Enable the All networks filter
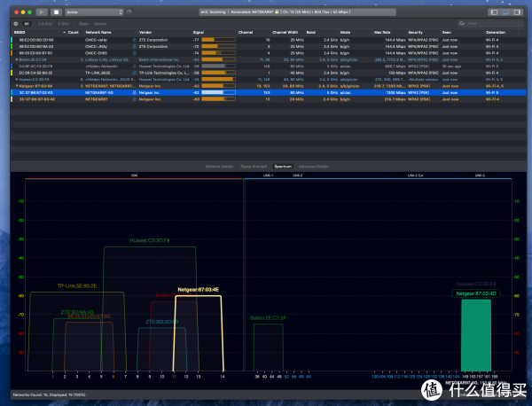This screenshot has width=532, height=406. pyautogui.click(x=27, y=24)
